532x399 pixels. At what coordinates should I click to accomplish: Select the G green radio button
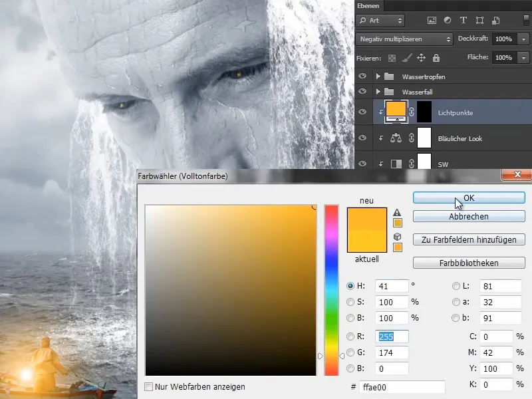click(x=350, y=352)
